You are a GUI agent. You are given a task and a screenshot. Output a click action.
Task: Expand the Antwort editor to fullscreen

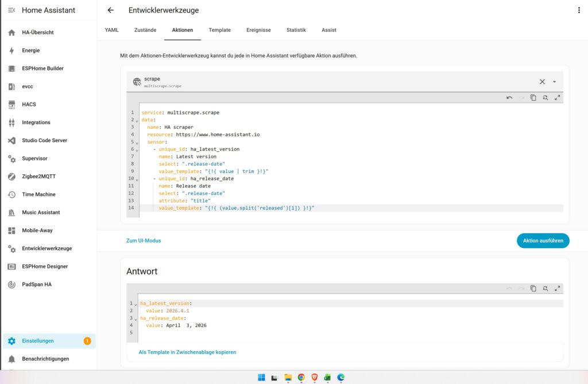557,288
